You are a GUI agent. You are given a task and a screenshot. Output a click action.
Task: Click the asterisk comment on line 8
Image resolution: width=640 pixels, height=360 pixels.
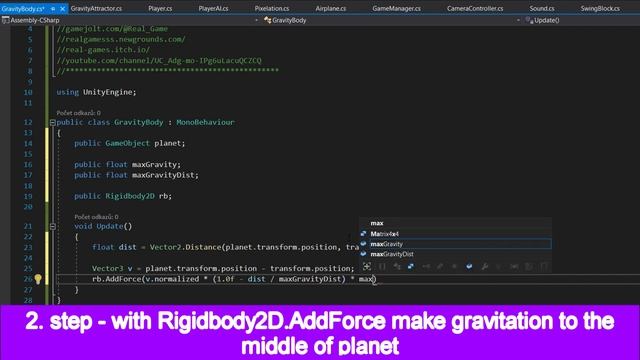coord(167,71)
